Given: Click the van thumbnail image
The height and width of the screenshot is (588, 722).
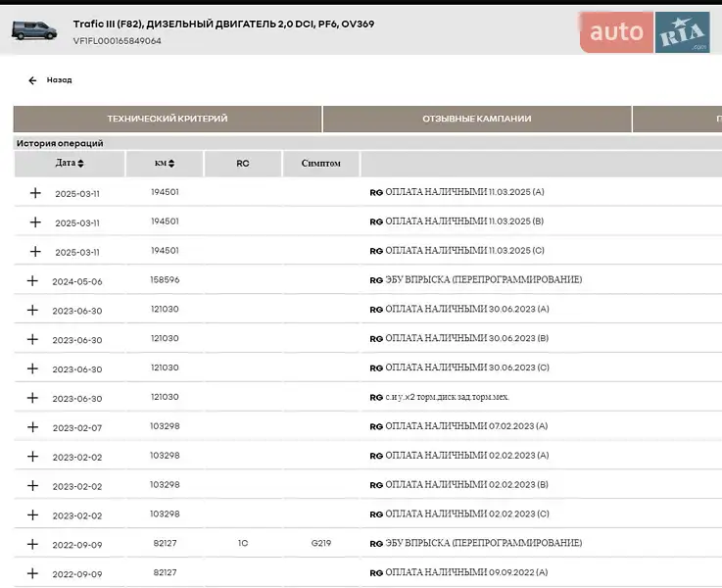Looking at the screenshot, I should pos(33,29).
